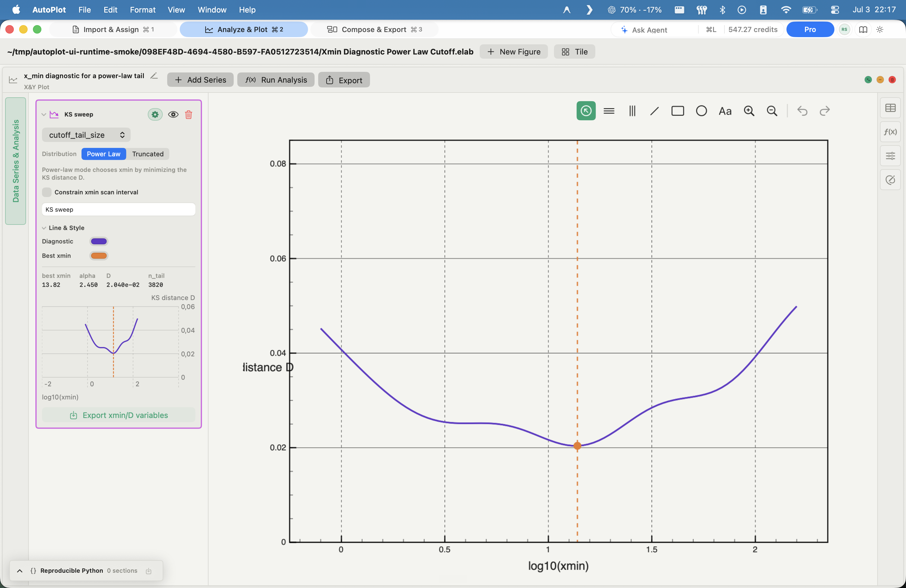Image resolution: width=906 pixels, height=588 pixels.
Task: Click the figure plot-type icon beside title
Action: tap(13, 80)
